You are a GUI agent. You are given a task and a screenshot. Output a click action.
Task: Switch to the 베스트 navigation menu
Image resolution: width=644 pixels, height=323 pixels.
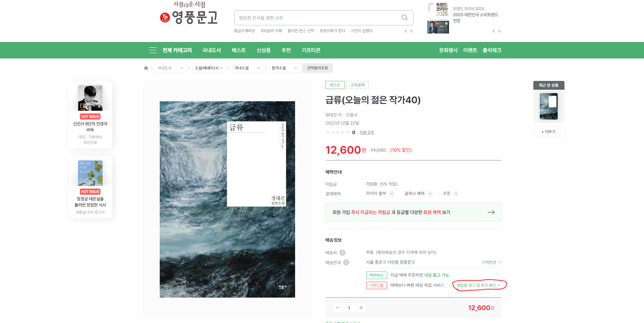pos(238,50)
